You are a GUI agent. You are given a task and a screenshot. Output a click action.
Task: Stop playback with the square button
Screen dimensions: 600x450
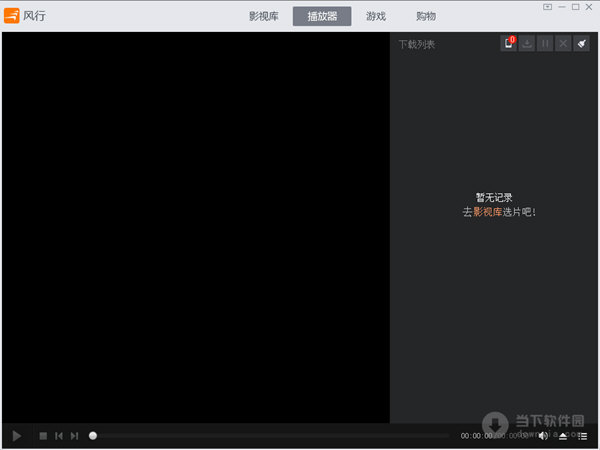pos(43,436)
